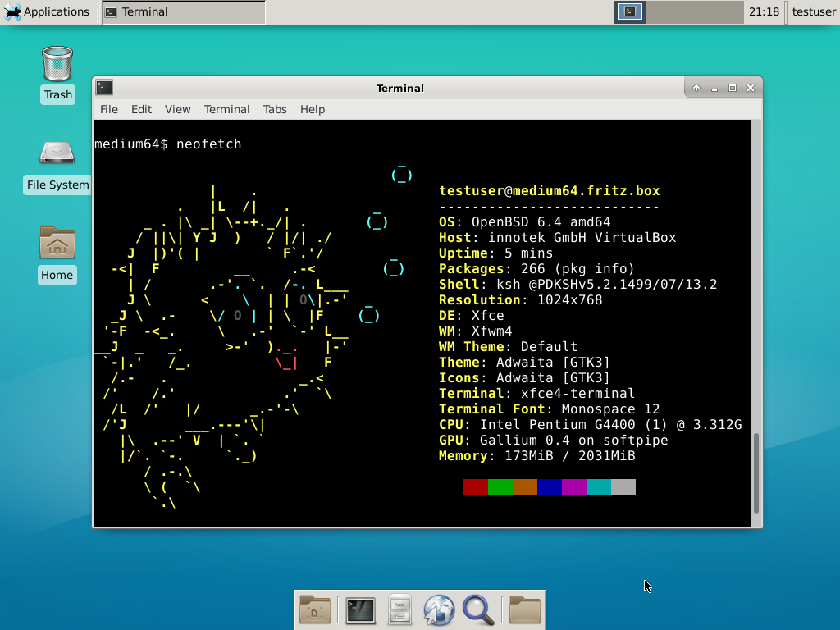This screenshot has width=840, height=630.
Task: Click the terminal icon in the window title bar
Action: click(x=103, y=87)
